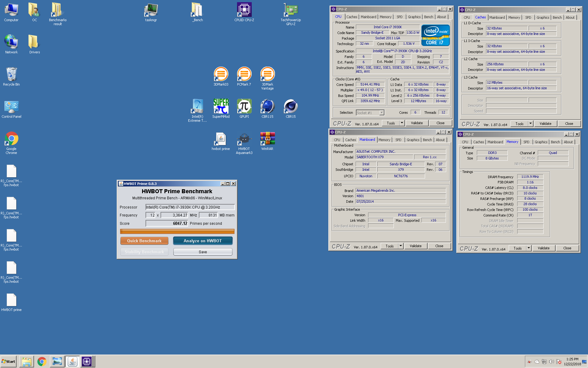Click Quick Benchmark in HWBOT Prime
This screenshot has height=368, width=588.
coord(144,241)
